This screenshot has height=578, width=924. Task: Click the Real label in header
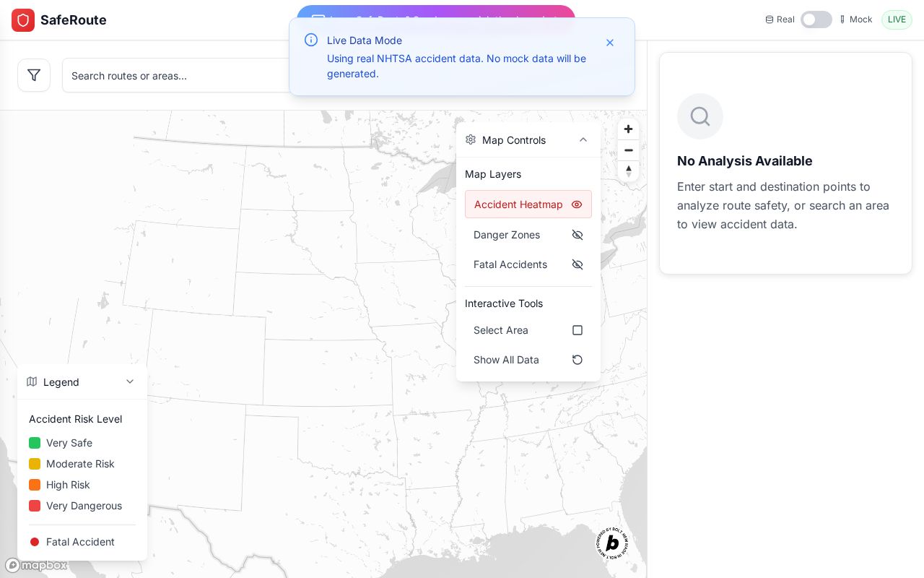click(x=785, y=20)
